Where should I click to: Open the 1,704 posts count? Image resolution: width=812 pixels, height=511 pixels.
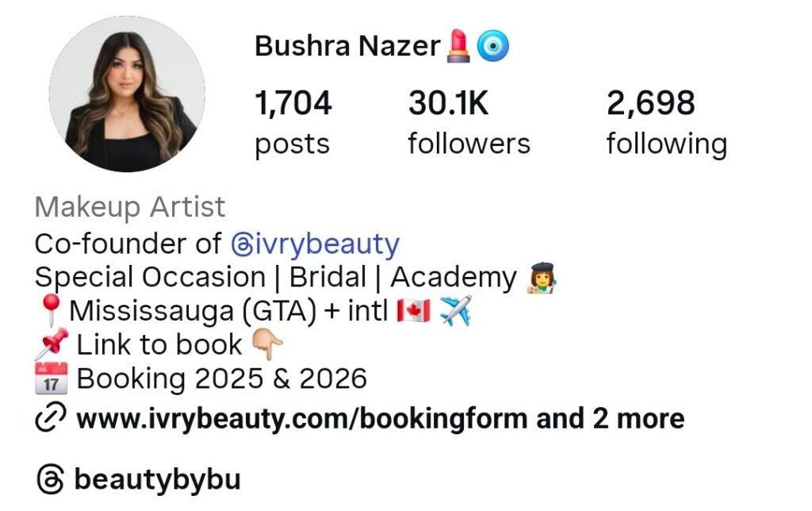click(x=293, y=121)
